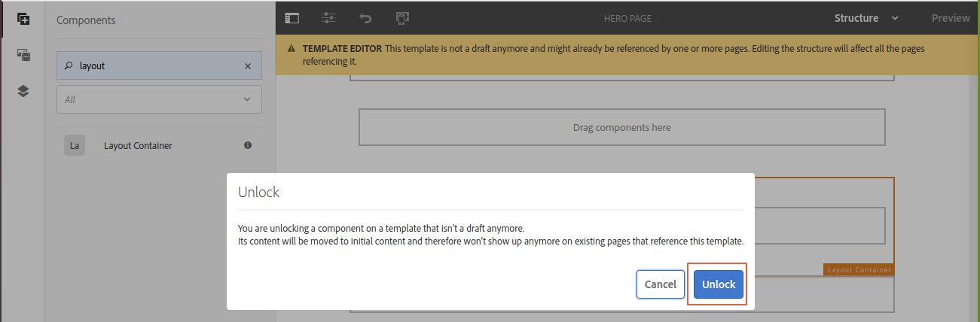
Task: Open the Emulator device icon
Action: click(x=402, y=18)
